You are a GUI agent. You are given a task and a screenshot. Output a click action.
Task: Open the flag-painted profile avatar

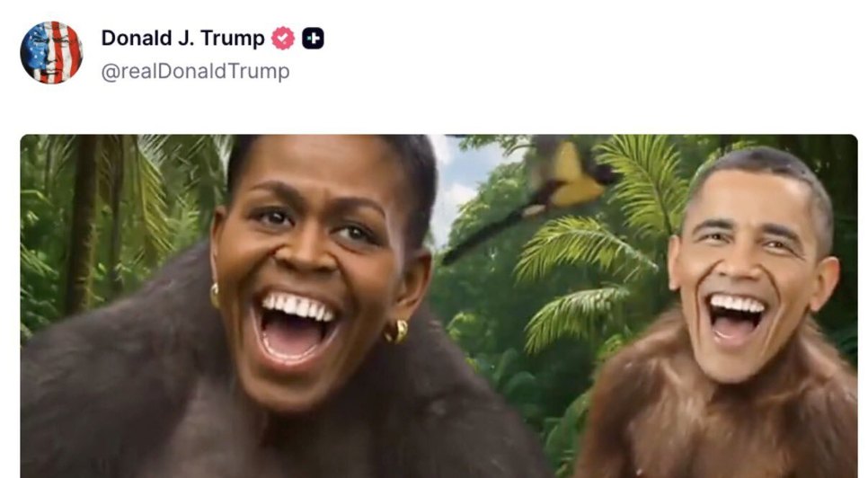click(x=51, y=52)
